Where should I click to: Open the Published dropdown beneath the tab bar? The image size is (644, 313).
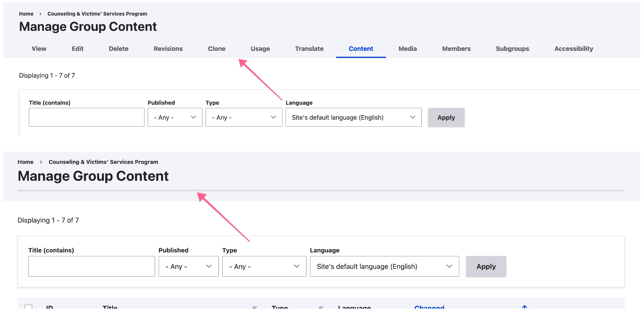[x=175, y=117]
